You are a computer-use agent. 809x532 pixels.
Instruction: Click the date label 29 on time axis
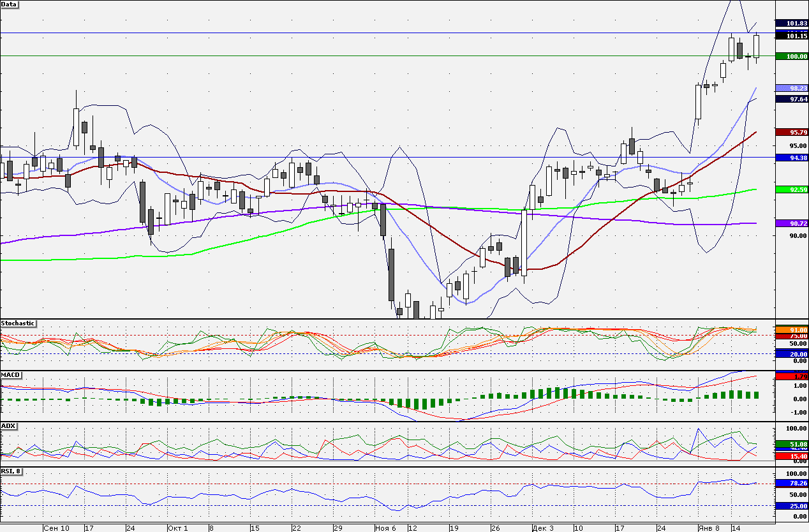point(338,528)
